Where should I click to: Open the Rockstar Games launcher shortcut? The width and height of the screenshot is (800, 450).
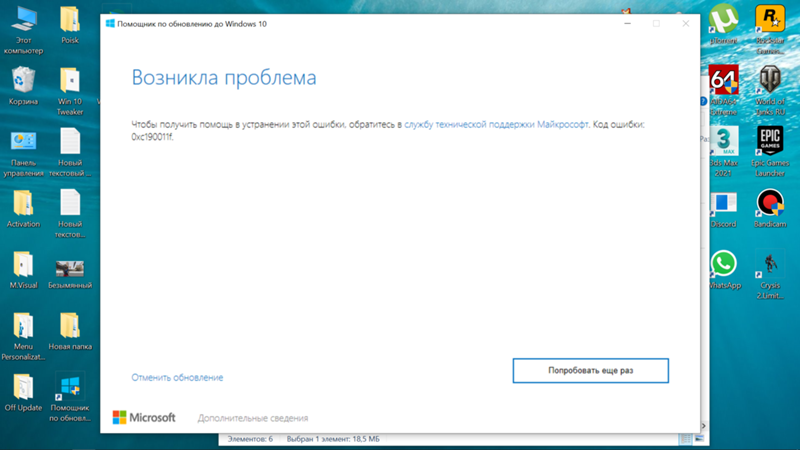[x=770, y=30]
